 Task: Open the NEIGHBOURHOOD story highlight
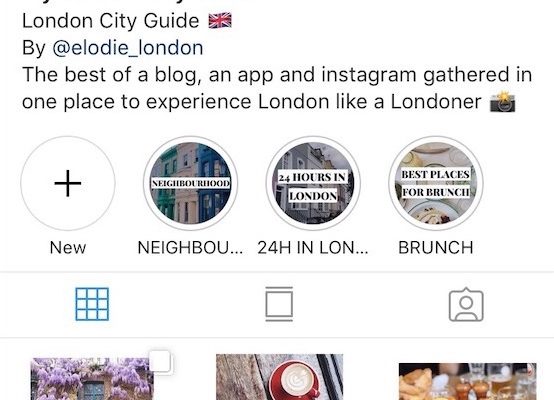click(x=191, y=183)
